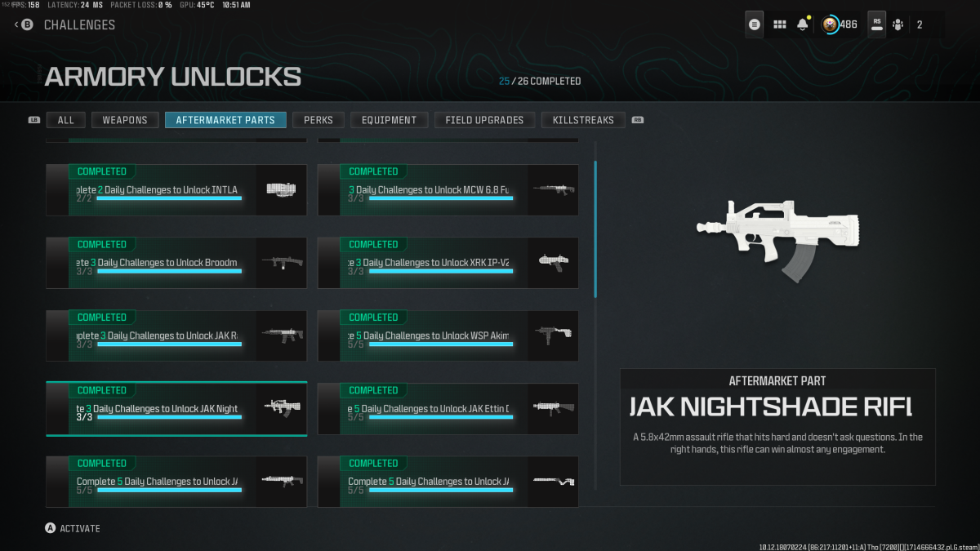Open the social party icon
The height and width of the screenshot is (551, 980).
point(898,24)
